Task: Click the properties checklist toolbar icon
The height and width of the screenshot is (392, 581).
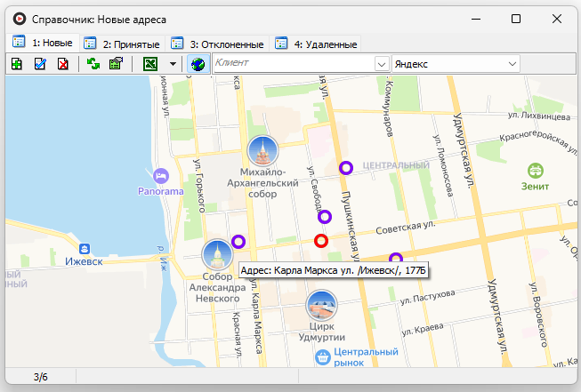Action: [115, 64]
